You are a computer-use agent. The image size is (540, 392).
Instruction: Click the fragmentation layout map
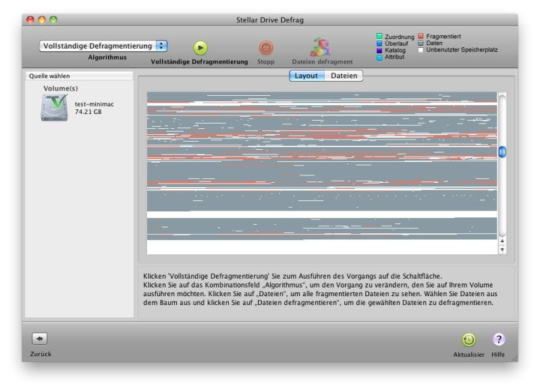point(322,173)
